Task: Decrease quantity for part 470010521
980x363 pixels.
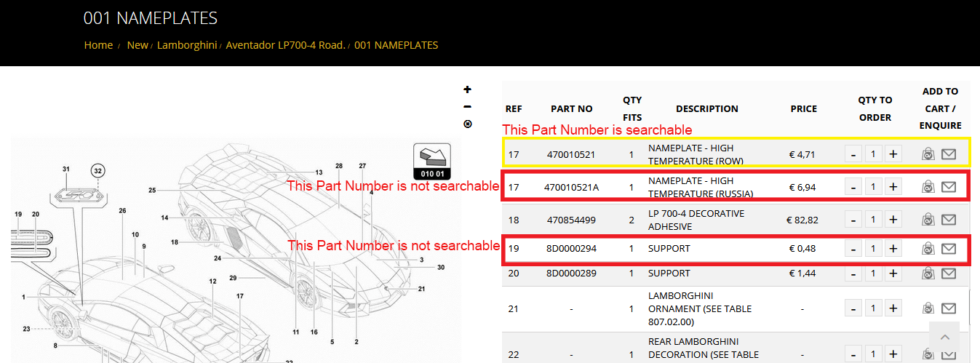Action: coord(853,153)
